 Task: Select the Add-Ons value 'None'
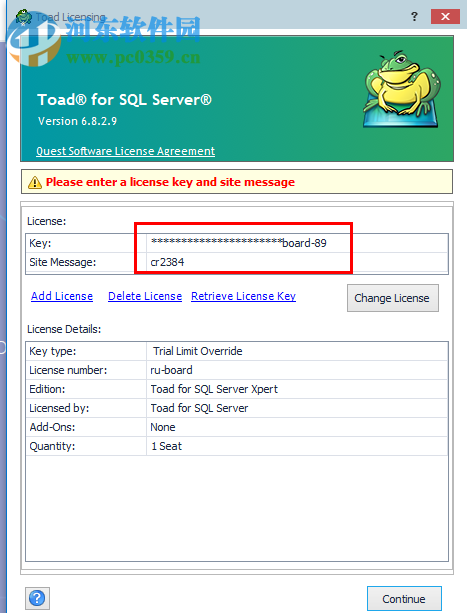[163, 427]
